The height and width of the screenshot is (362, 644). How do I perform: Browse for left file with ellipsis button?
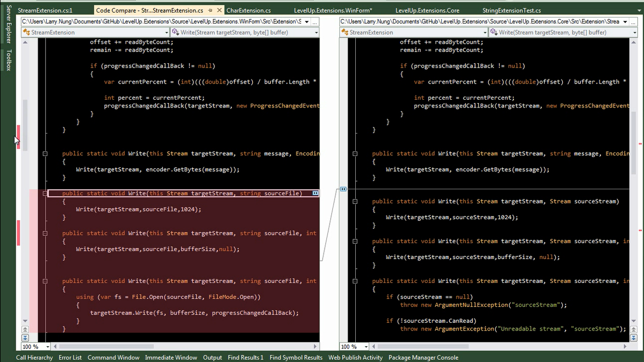[x=315, y=22]
